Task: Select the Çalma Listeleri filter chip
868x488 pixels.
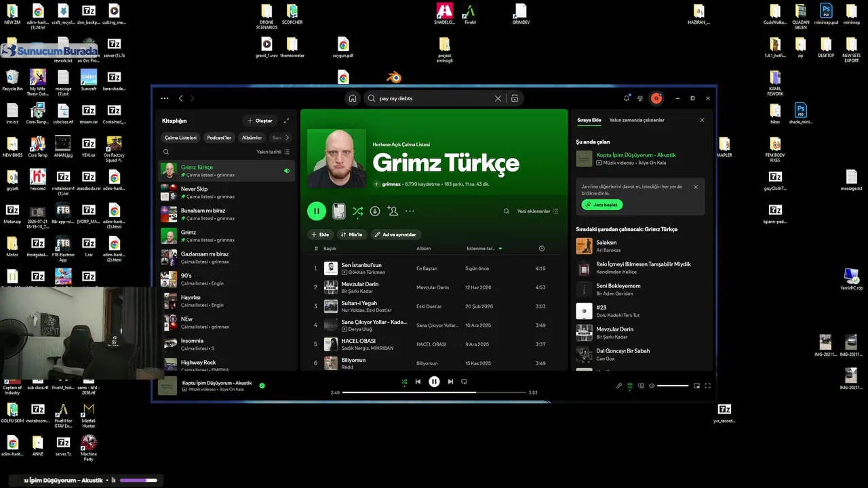Action: click(180, 138)
